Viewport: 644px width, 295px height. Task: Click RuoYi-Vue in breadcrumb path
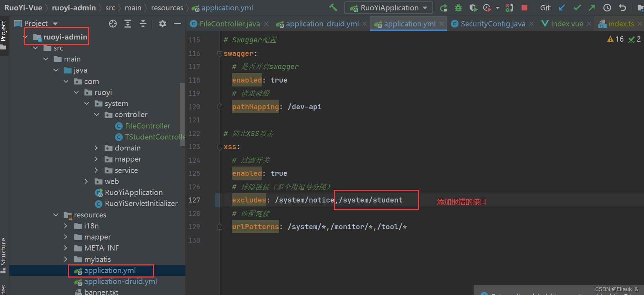click(x=23, y=8)
